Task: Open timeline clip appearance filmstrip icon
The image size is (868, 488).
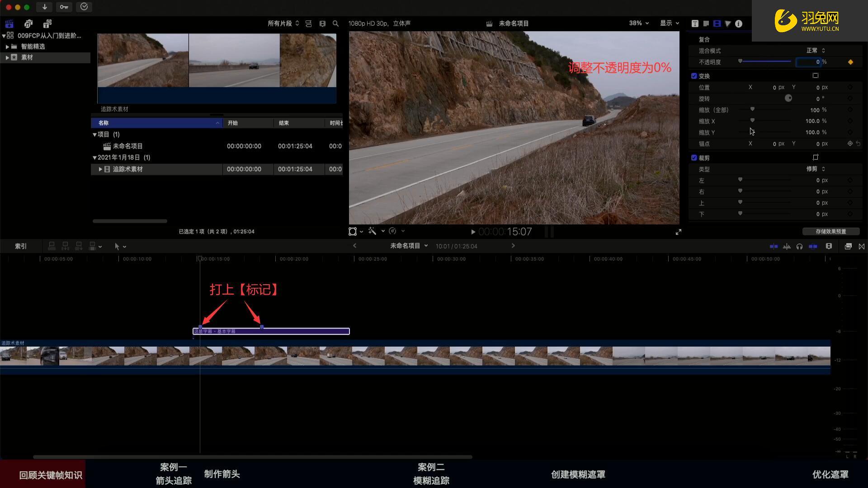Action: pyautogui.click(x=829, y=246)
